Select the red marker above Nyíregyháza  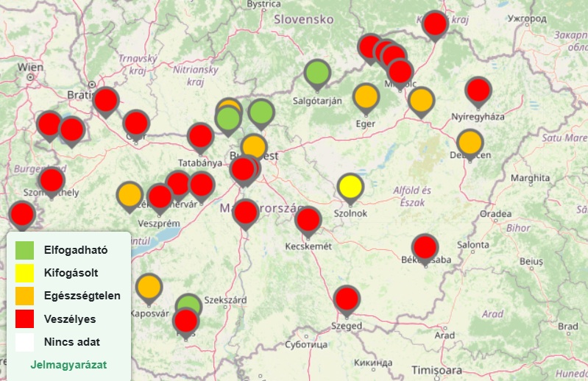click(478, 91)
